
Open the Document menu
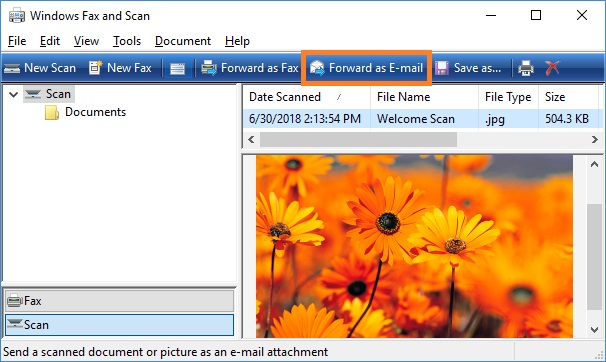click(x=183, y=41)
